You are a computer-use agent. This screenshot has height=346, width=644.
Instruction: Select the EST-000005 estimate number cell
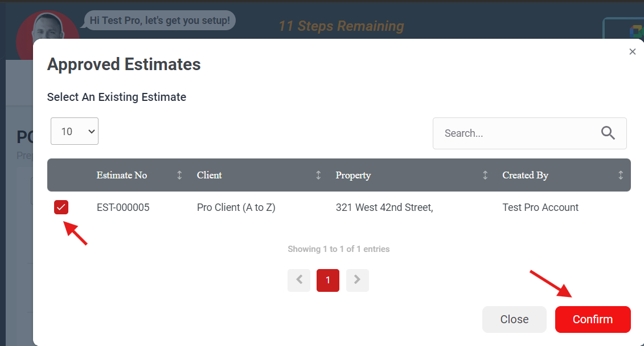pyautogui.click(x=123, y=207)
